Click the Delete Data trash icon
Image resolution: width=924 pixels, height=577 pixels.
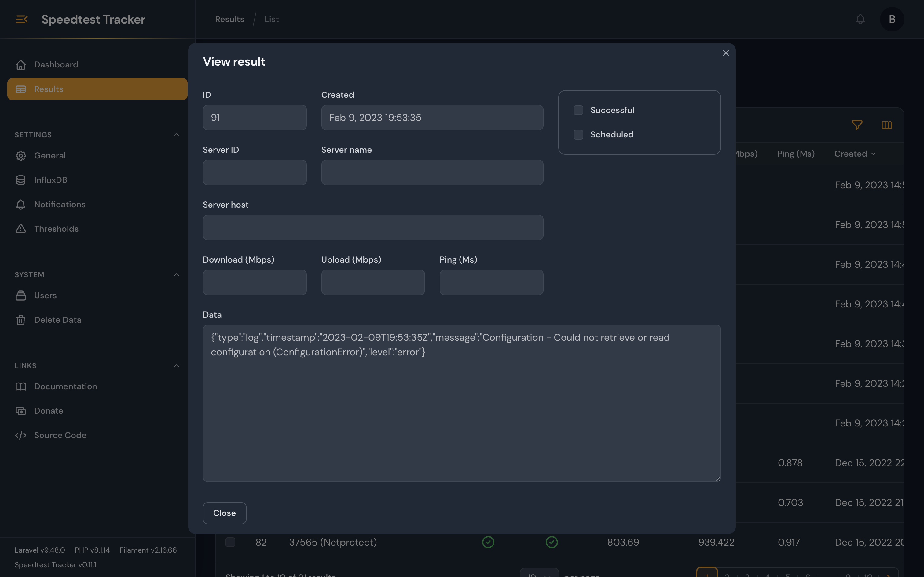click(x=21, y=320)
